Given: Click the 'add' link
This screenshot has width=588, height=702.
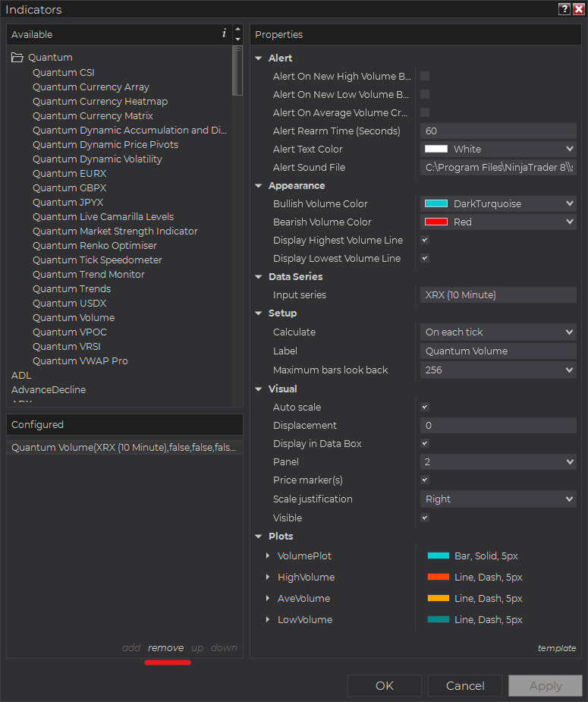Looking at the screenshot, I should click(131, 648).
